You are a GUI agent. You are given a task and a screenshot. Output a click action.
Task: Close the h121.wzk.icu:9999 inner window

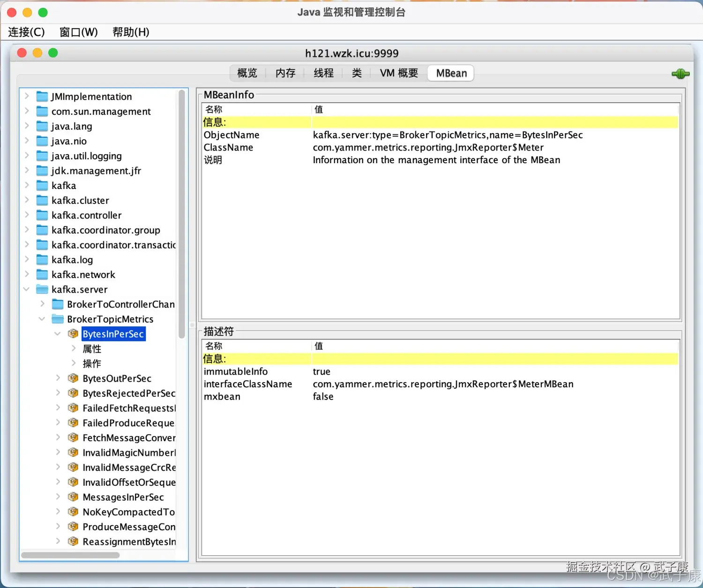point(22,53)
